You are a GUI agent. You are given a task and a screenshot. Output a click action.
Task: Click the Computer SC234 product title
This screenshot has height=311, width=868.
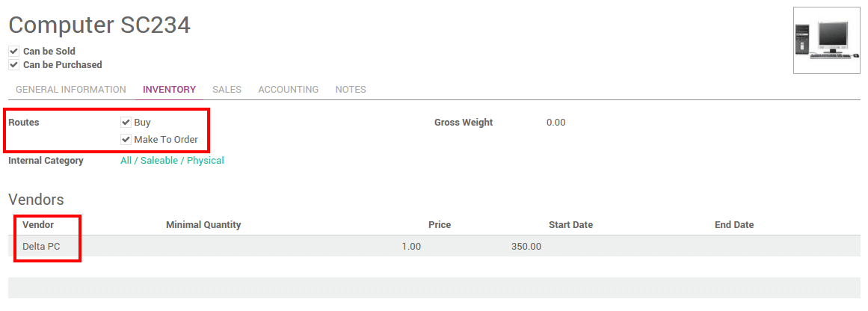point(99,25)
